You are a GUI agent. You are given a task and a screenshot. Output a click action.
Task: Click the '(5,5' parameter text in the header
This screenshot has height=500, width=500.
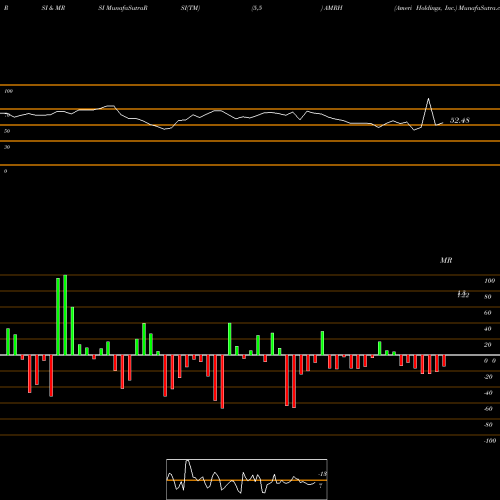point(257,8)
